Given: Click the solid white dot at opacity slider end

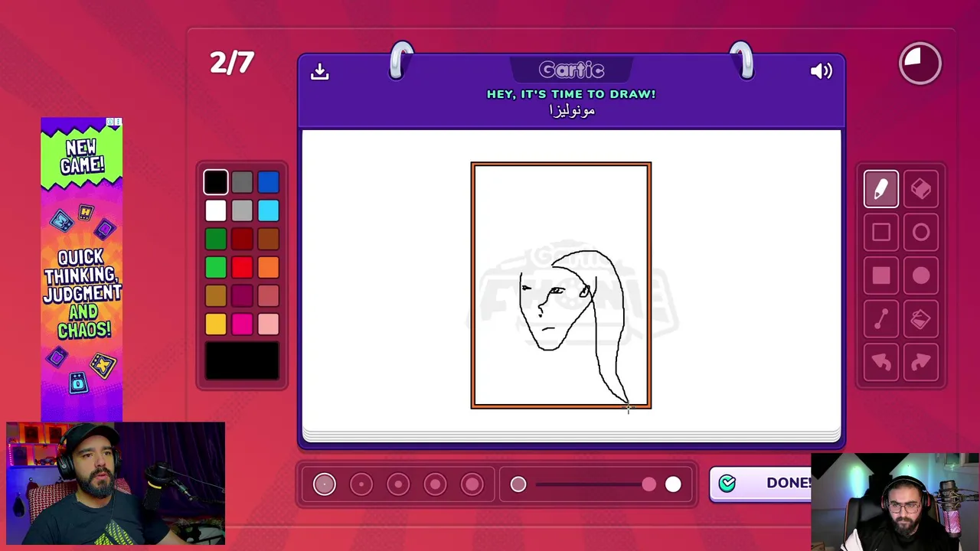Looking at the screenshot, I should (673, 484).
